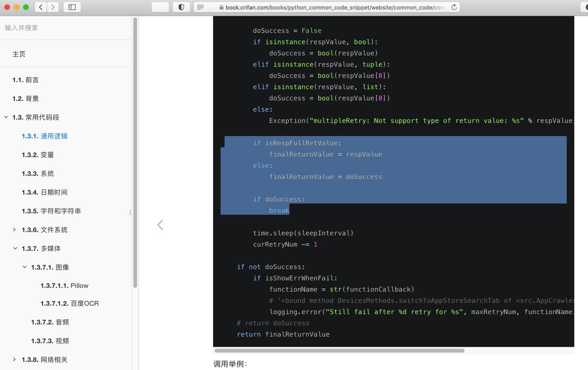The image size is (588, 370).
Task: Select 1.3.1. 通用逻辑 section
Action: pyautogui.click(x=45, y=136)
